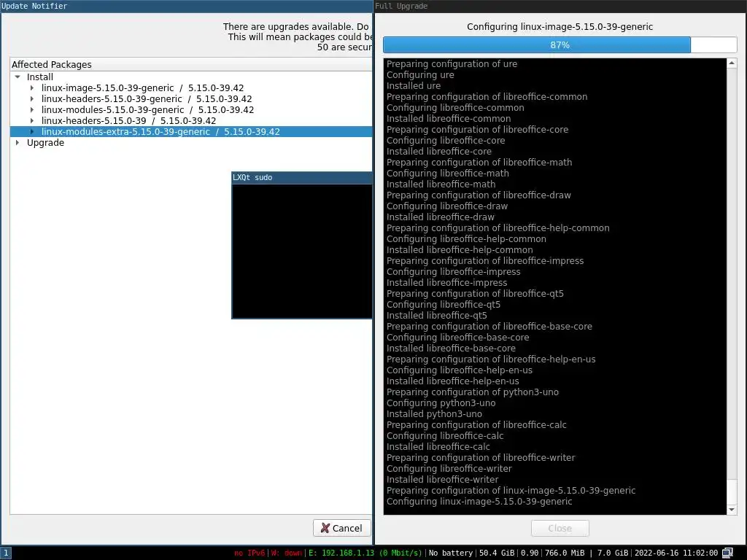Expand the linux-headers-5.15.0-39 / 5.15.0-39.42 row arrow

pyautogui.click(x=32, y=120)
